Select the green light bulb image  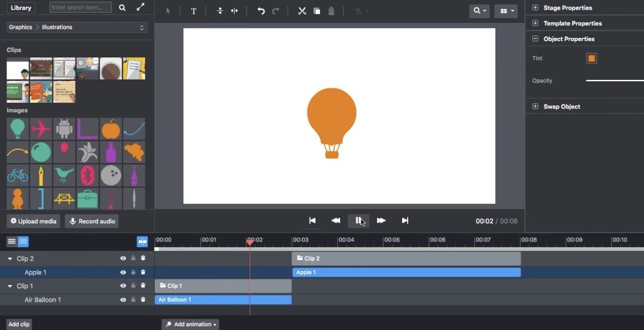click(x=18, y=129)
